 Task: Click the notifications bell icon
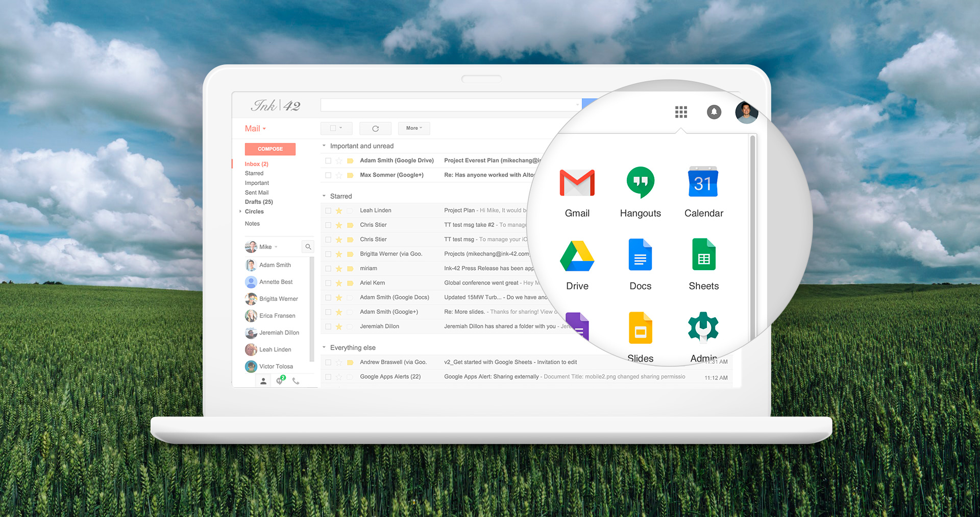714,112
